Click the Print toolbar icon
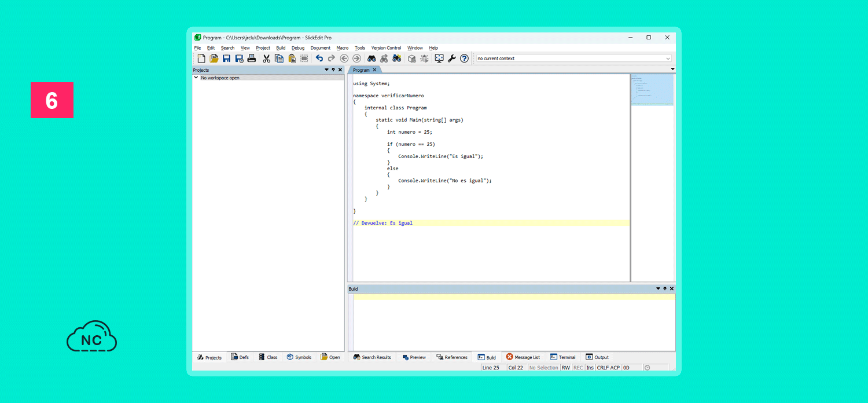The width and height of the screenshot is (868, 403). (252, 58)
